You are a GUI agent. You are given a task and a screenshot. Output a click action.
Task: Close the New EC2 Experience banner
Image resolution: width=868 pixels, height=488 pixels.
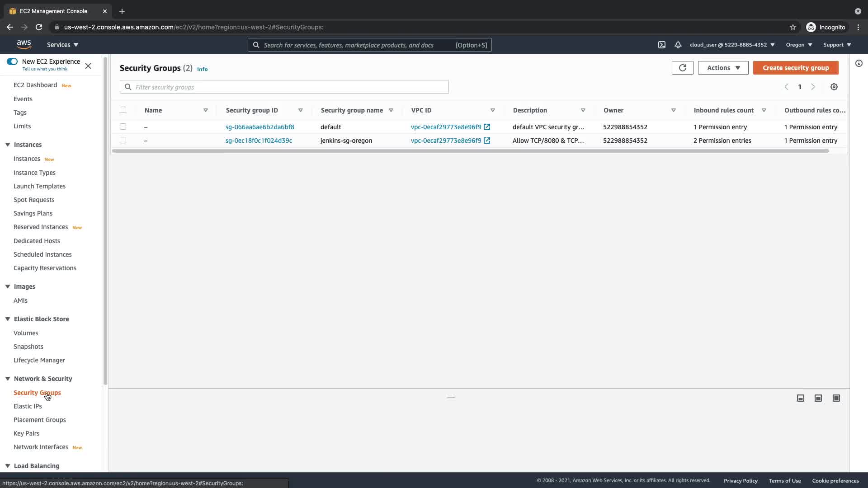coord(88,66)
